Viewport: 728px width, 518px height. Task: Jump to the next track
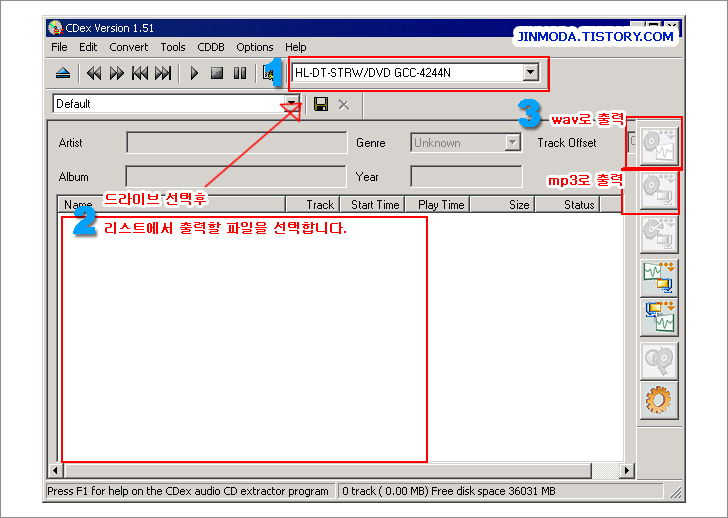pyautogui.click(x=163, y=73)
